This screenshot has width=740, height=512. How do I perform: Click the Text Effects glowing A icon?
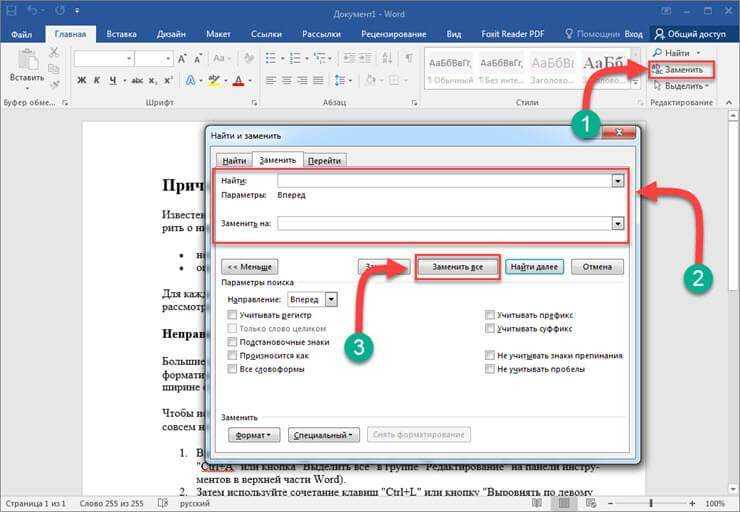190,80
